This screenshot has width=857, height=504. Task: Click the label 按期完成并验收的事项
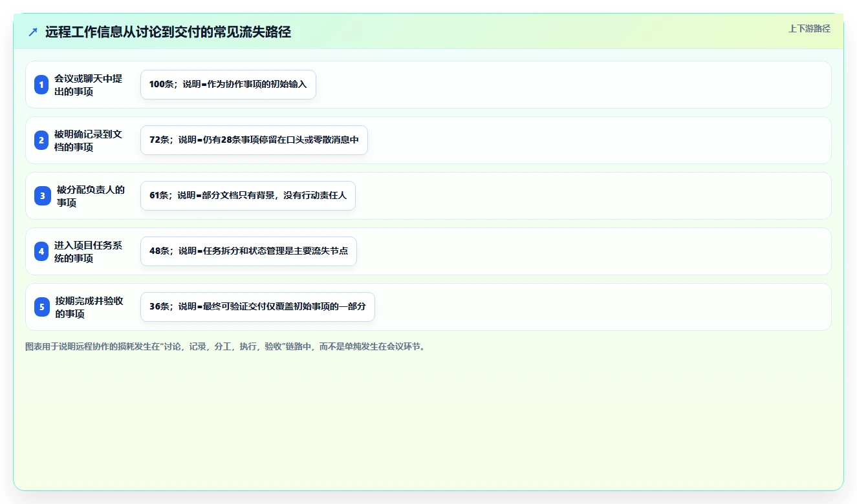tap(89, 307)
